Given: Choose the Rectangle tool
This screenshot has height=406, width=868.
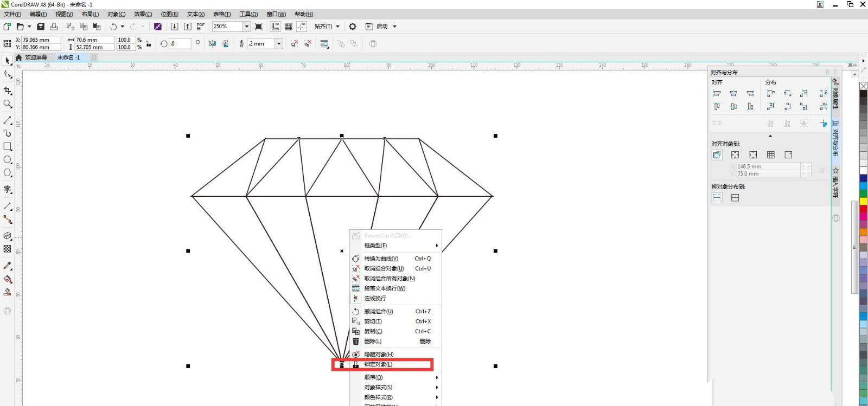Looking at the screenshot, I should [8, 146].
